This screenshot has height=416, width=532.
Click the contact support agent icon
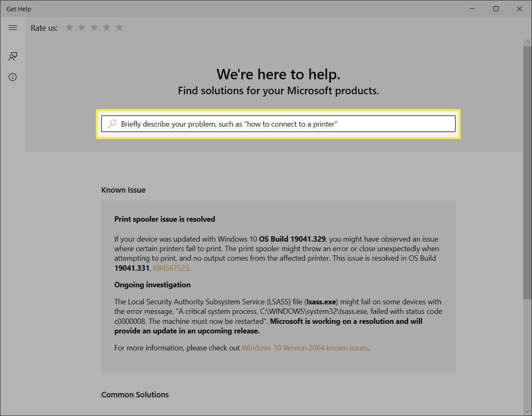(13, 56)
